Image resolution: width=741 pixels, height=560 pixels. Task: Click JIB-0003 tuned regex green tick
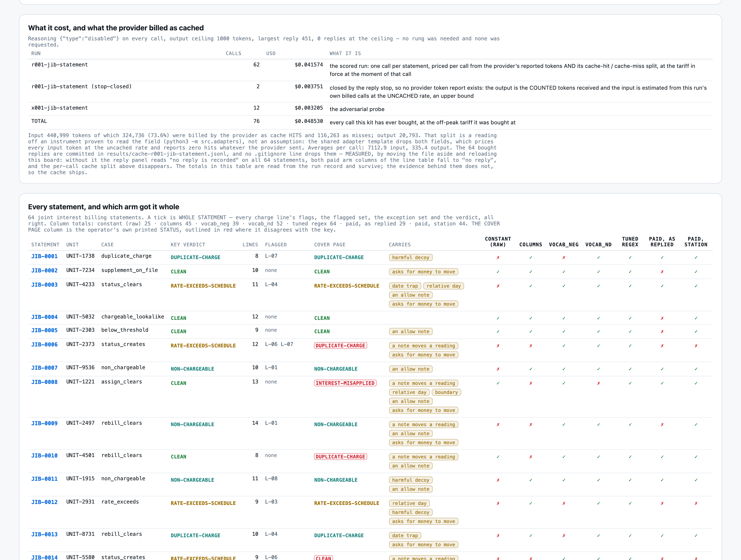point(630,286)
